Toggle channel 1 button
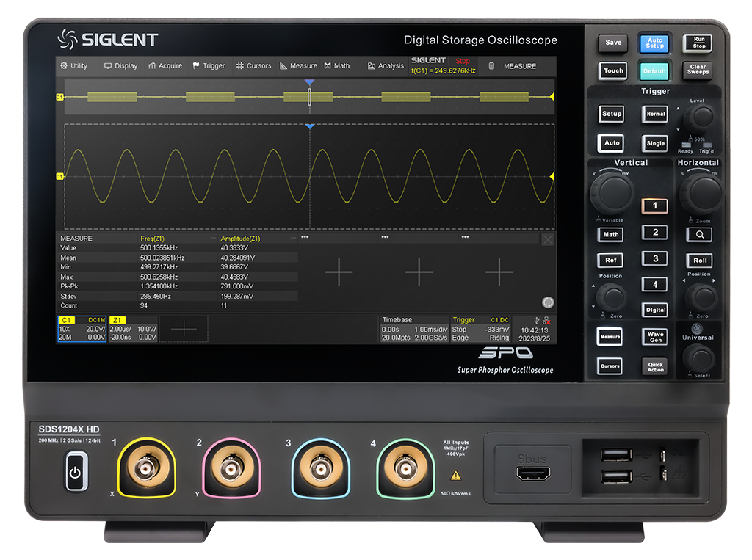Screen dimensions: 752x560 [654, 206]
